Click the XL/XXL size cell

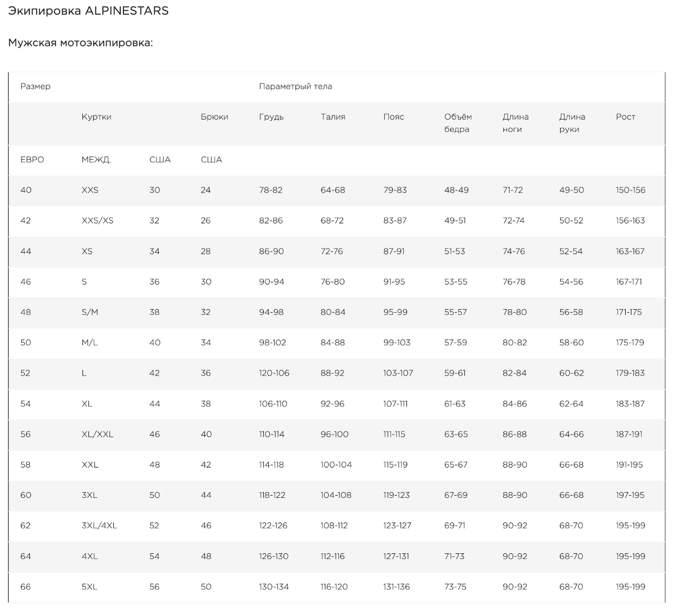(x=97, y=435)
